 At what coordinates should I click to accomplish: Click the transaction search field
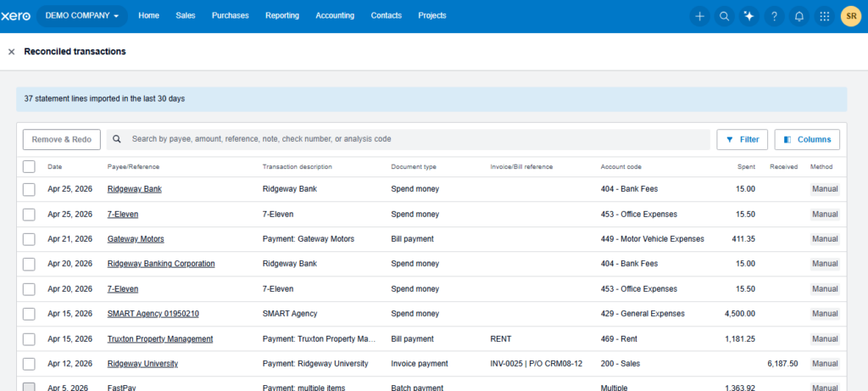click(408, 140)
